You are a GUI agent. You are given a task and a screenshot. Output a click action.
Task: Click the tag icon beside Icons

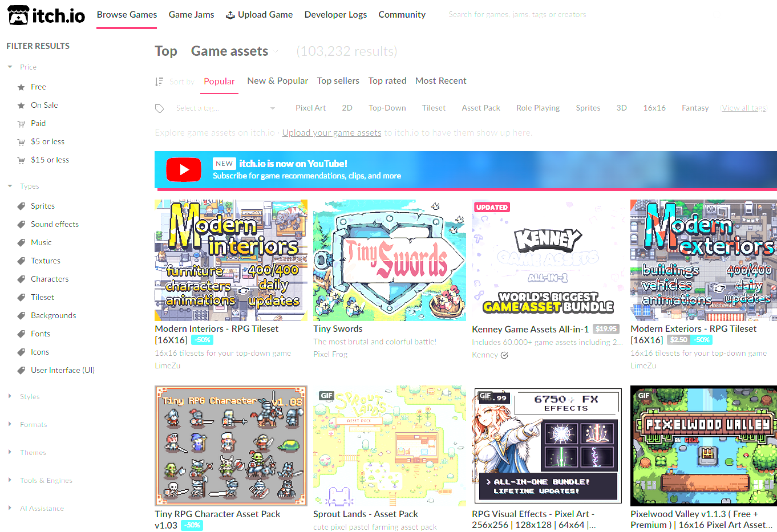click(x=21, y=352)
